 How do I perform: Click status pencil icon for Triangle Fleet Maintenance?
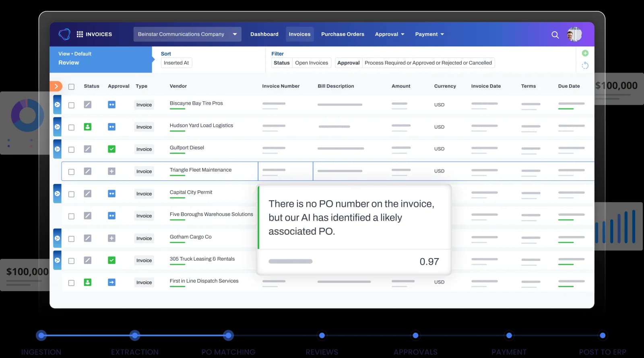point(87,171)
